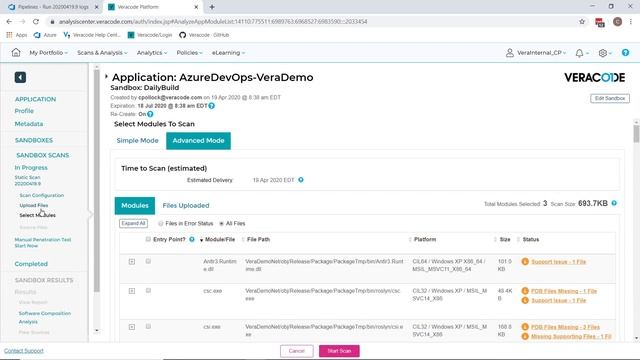Select All Files radio button
This screenshot has width=640, height=360.
tap(221, 224)
